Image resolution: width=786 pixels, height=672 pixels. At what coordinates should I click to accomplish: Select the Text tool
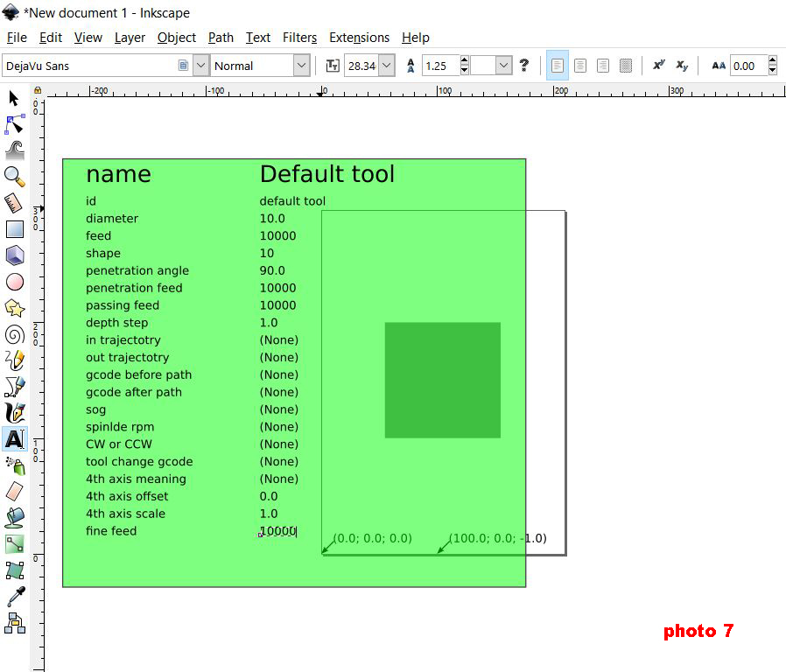coord(15,439)
